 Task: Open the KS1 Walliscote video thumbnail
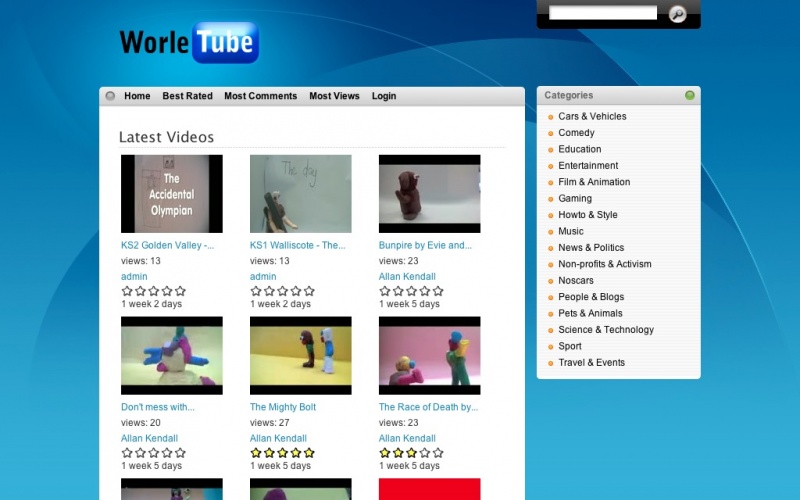click(301, 194)
